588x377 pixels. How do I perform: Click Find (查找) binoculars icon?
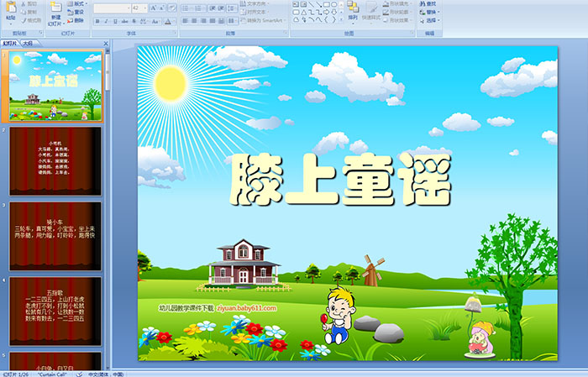[x=423, y=3]
